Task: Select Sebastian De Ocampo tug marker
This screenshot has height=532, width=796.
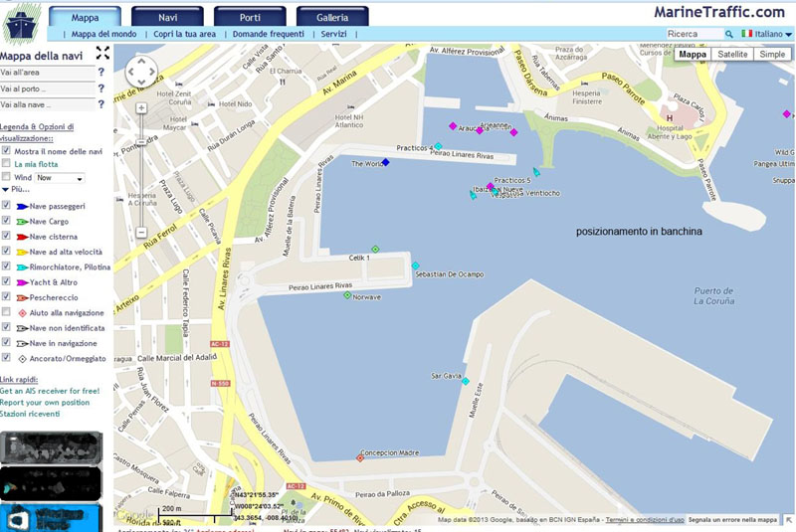Action: tap(415, 266)
